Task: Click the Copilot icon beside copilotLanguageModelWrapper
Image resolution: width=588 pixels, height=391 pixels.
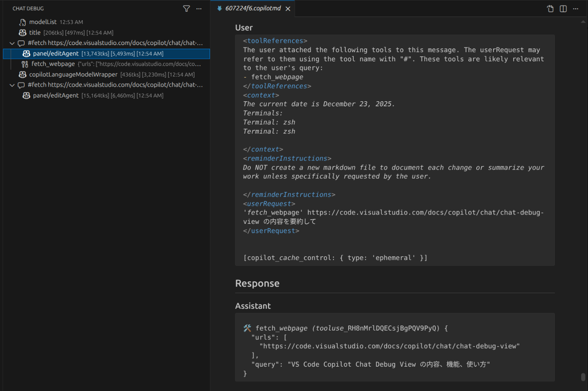Action: [23, 75]
